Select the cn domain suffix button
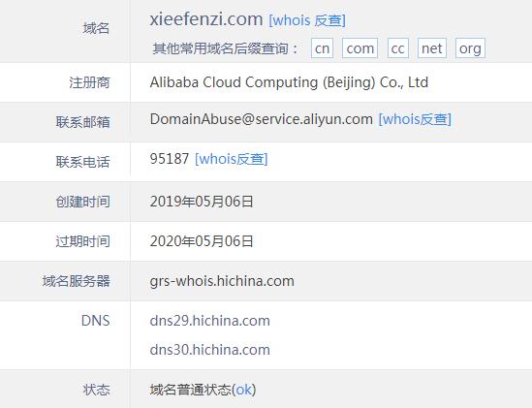The image size is (532, 408). pos(322,48)
